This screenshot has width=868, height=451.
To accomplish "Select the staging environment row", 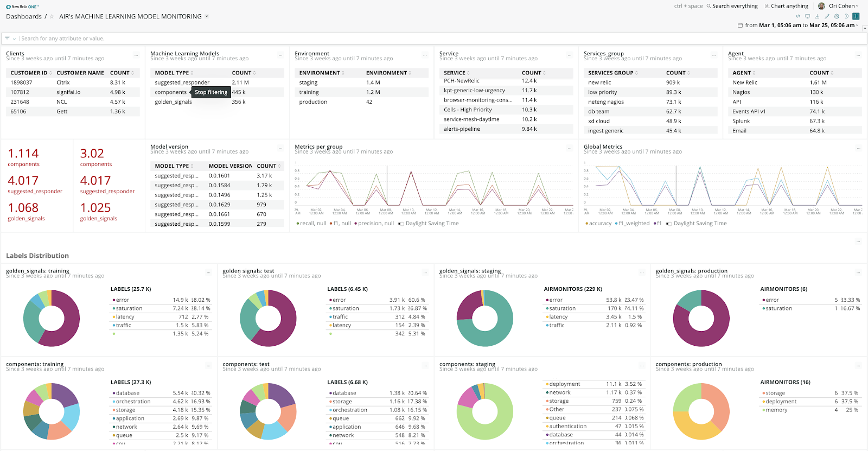I will coord(361,82).
